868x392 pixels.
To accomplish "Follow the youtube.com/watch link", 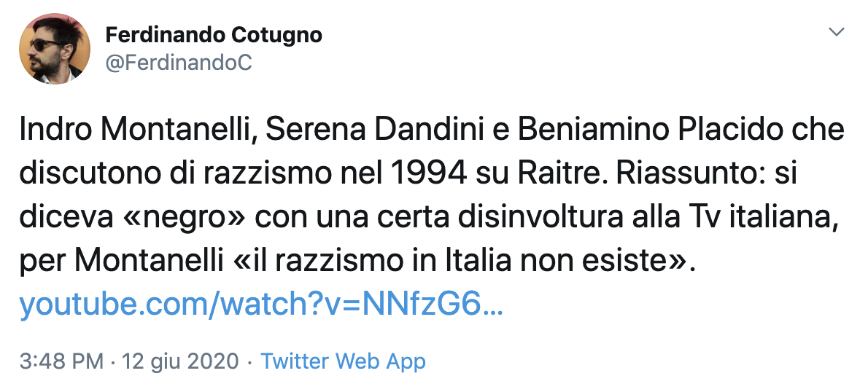I will tap(260, 304).
